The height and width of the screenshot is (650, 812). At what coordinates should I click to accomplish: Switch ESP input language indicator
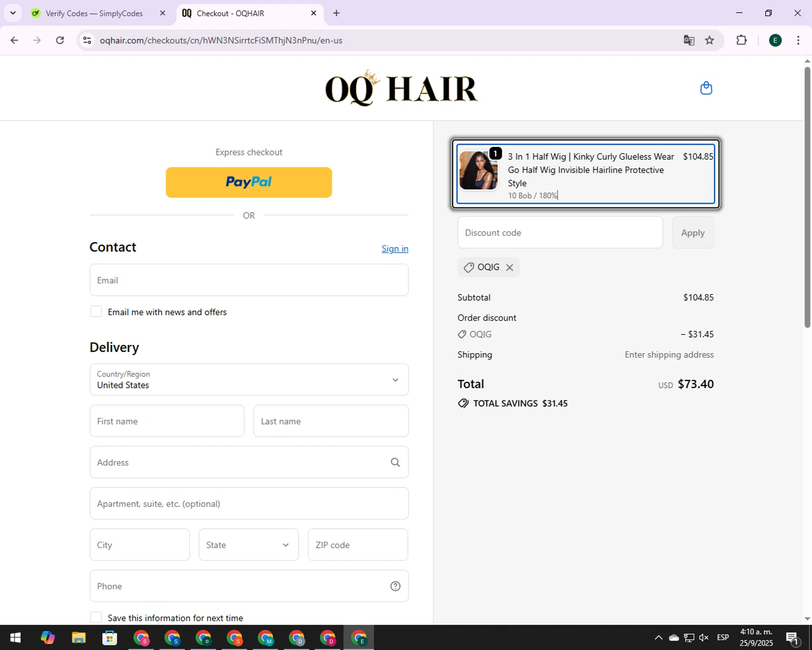[x=723, y=638]
